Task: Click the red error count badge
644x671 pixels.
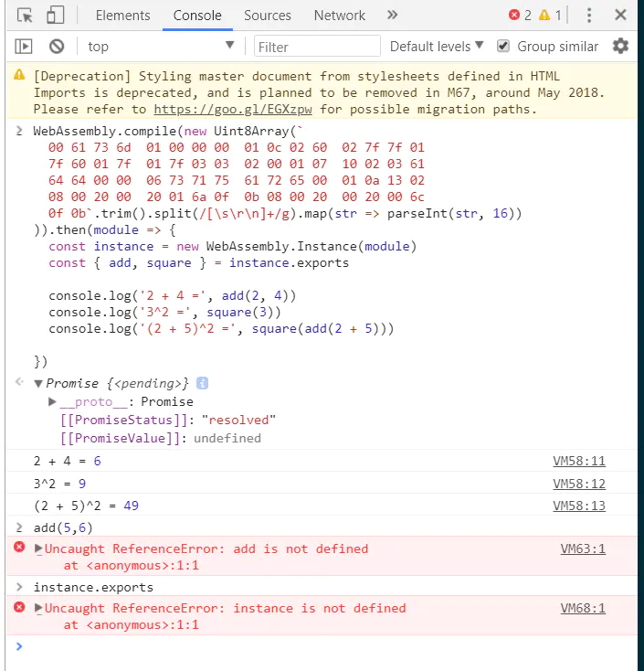Action: (x=520, y=16)
